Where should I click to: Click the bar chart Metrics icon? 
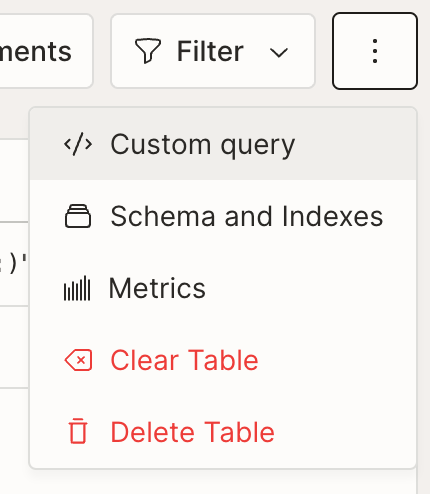[77, 288]
